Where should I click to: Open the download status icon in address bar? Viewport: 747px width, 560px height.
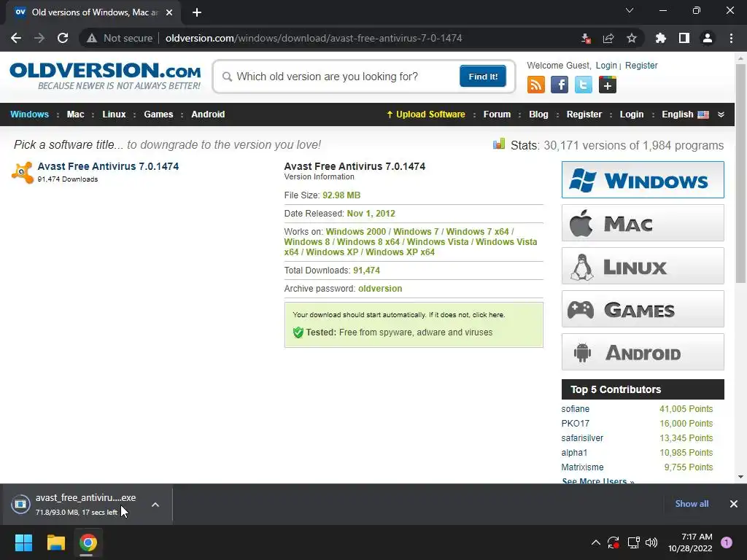pos(586,38)
